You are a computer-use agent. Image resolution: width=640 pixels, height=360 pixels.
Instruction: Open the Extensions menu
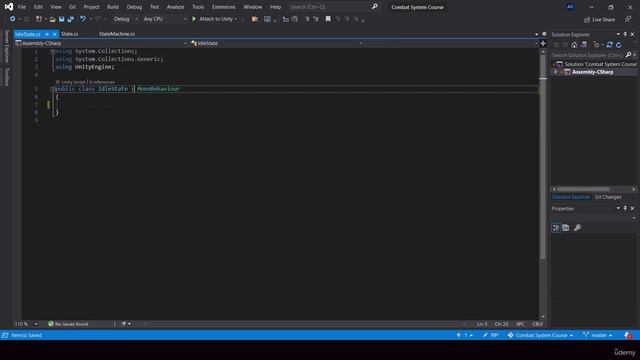click(x=224, y=7)
